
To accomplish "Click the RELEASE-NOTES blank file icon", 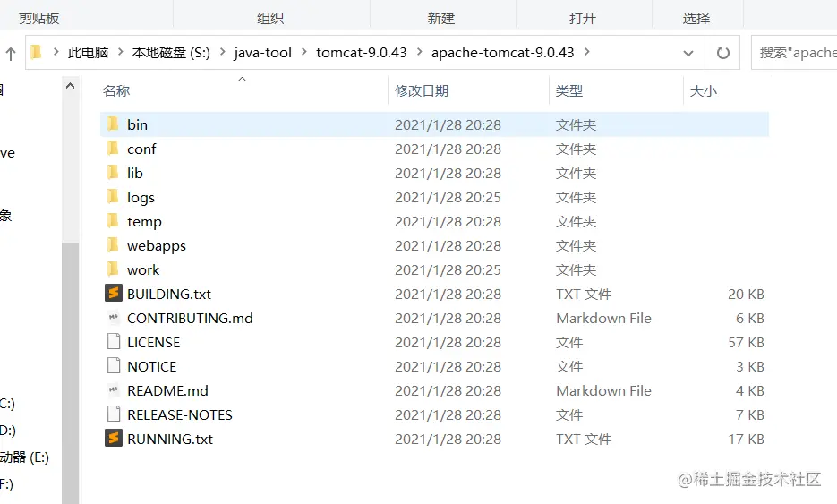I will pos(113,414).
